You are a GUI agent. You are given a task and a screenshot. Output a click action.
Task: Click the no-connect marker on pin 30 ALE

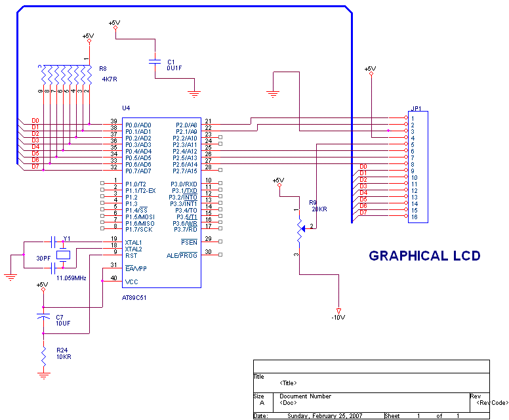pyautogui.click(x=220, y=255)
